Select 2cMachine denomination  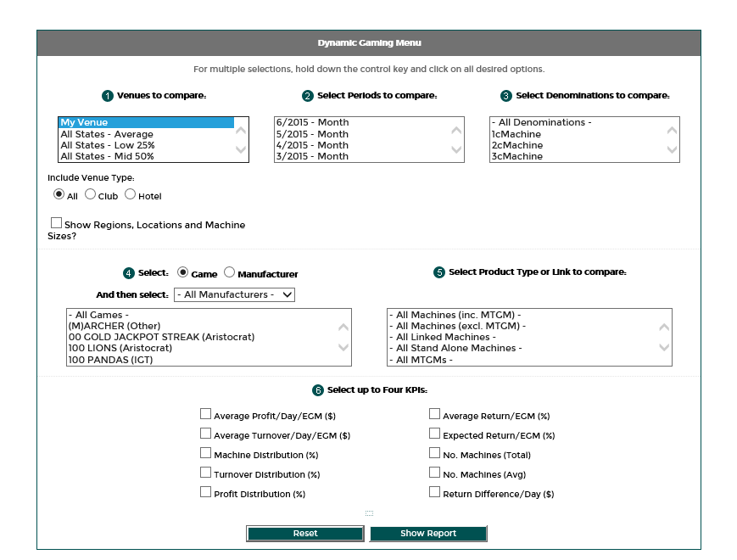click(578, 145)
